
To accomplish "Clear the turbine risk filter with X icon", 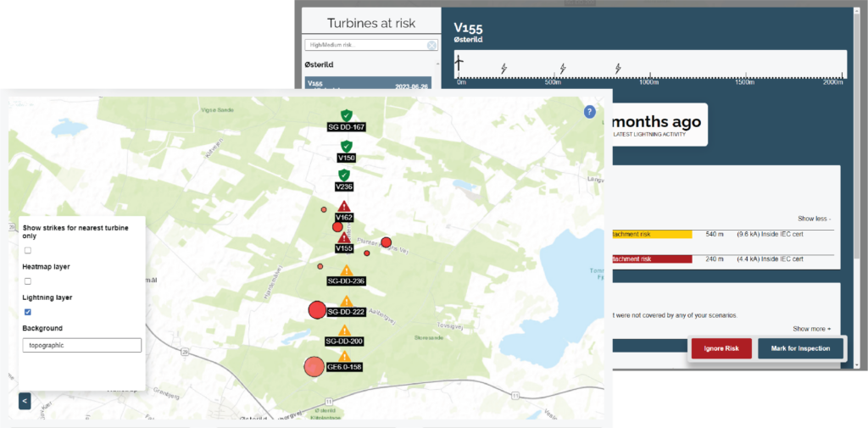I will [x=431, y=46].
